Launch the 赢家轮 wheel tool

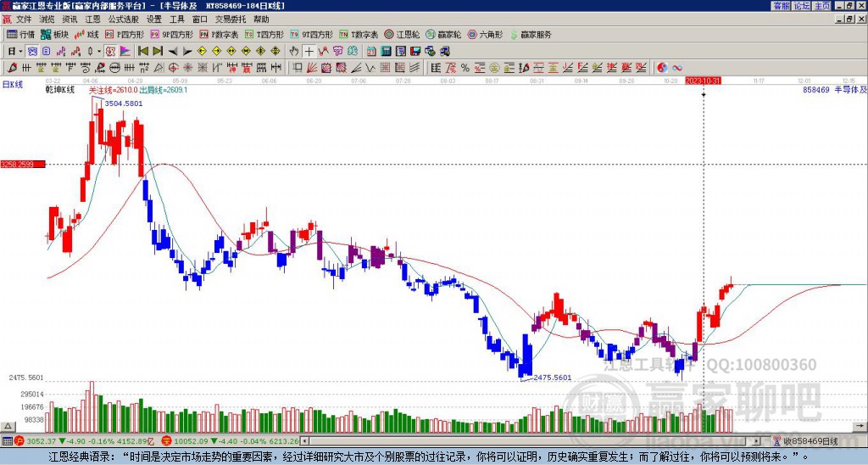(443, 34)
